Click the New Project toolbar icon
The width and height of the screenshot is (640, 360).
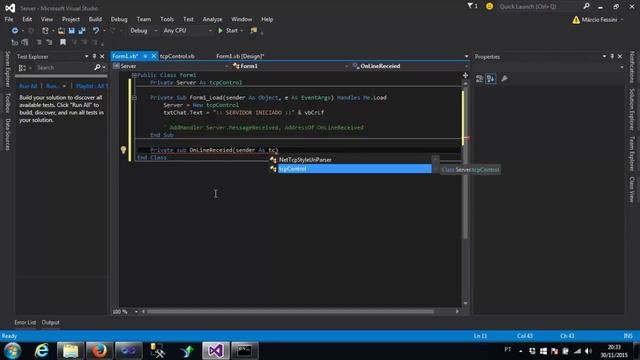[x=45, y=31]
